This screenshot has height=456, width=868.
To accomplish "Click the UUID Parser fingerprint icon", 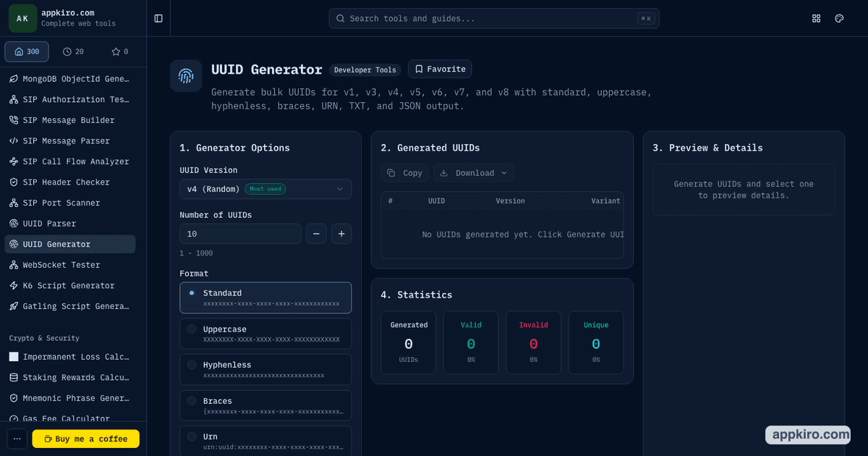I will [14, 224].
